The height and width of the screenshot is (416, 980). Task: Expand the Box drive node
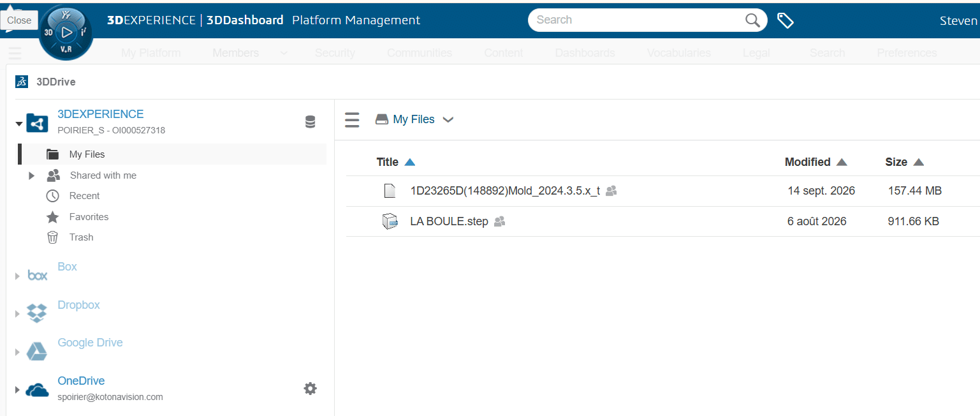(17, 276)
